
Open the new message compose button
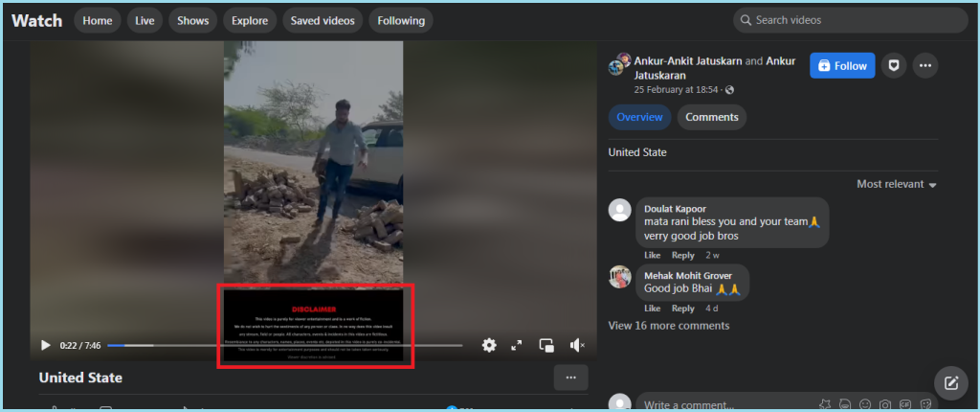[x=951, y=383]
